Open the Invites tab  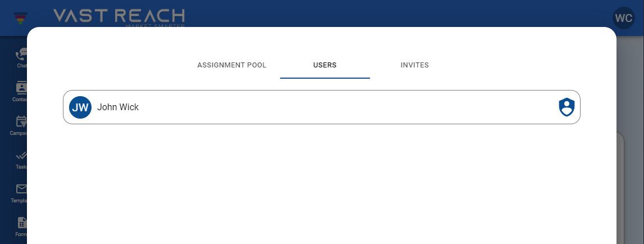point(415,65)
